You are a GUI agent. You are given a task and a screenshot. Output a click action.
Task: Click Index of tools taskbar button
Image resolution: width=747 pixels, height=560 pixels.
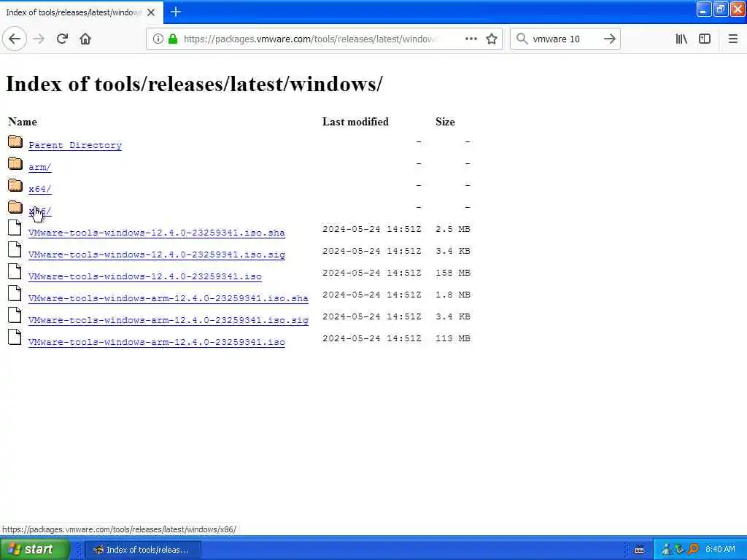pos(143,550)
